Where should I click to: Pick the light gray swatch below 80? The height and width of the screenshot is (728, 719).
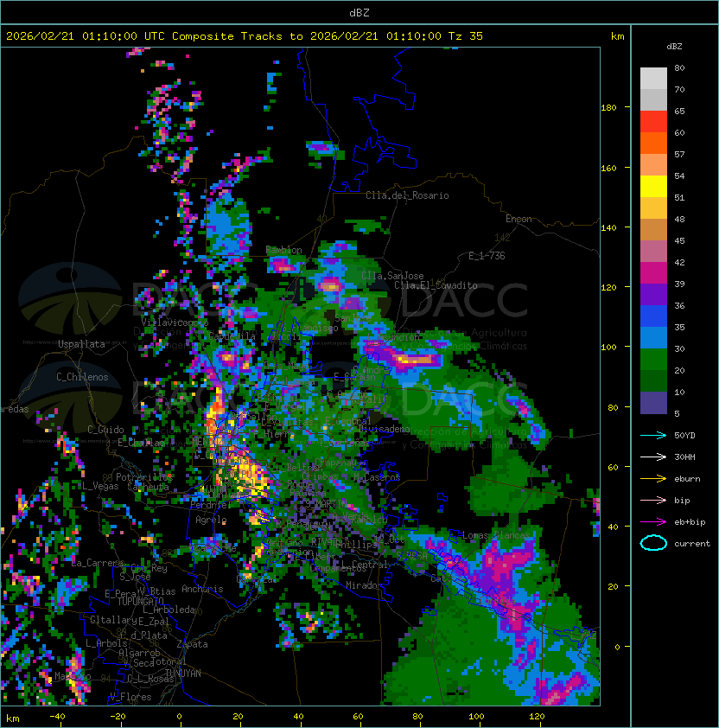(653, 78)
